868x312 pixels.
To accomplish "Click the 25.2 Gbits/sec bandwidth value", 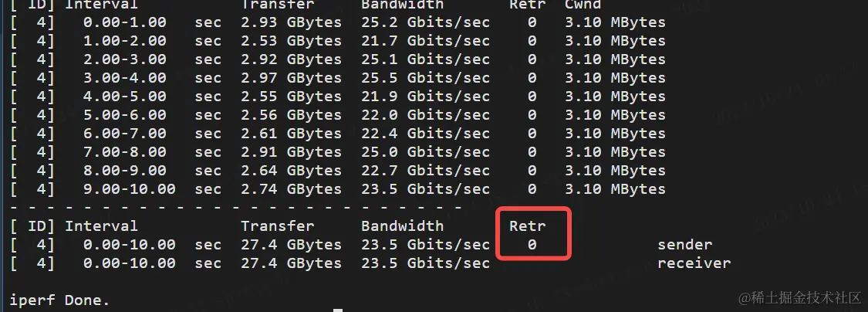I will point(425,22).
